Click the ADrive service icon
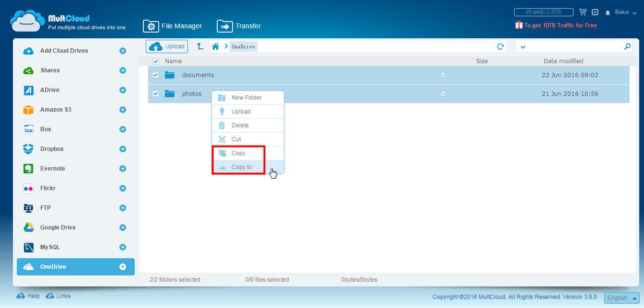644x308 pixels. (x=28, y=90)
